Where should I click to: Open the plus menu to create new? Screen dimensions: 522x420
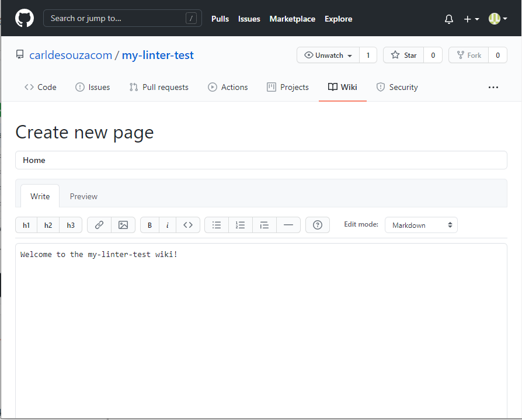pos(471,19)
